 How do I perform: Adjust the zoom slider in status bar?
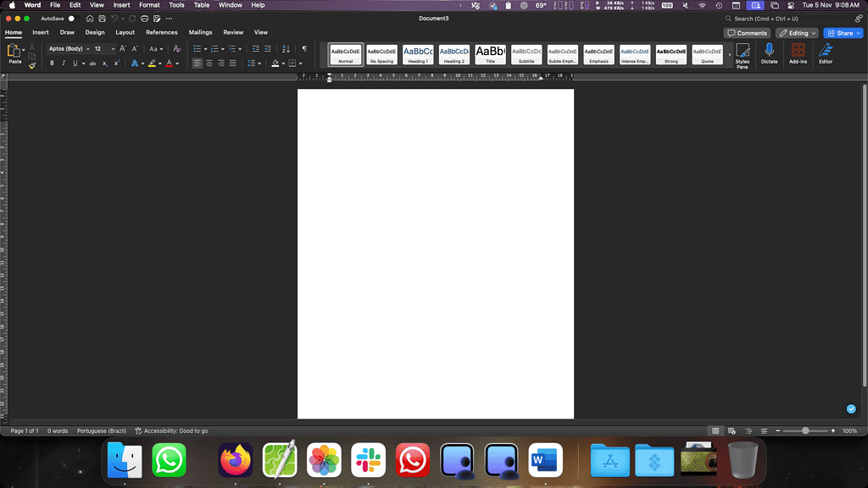[x=805, y=431]
